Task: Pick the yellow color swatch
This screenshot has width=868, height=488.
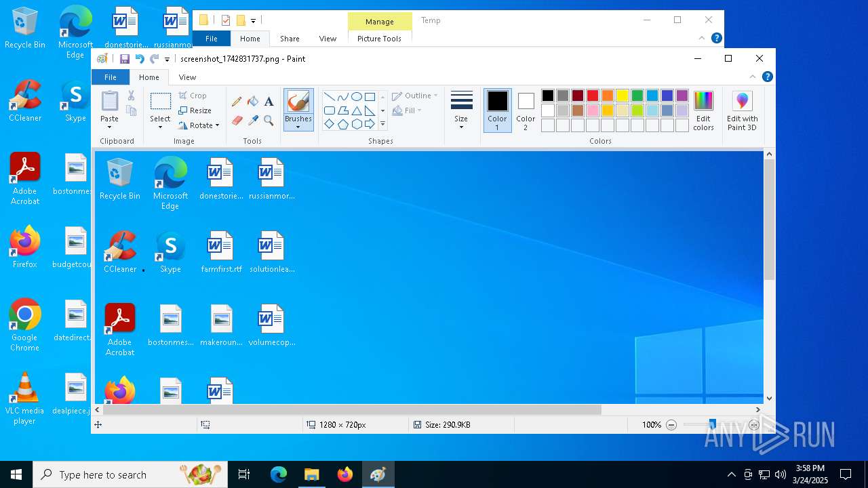Action: pos(623,96)
